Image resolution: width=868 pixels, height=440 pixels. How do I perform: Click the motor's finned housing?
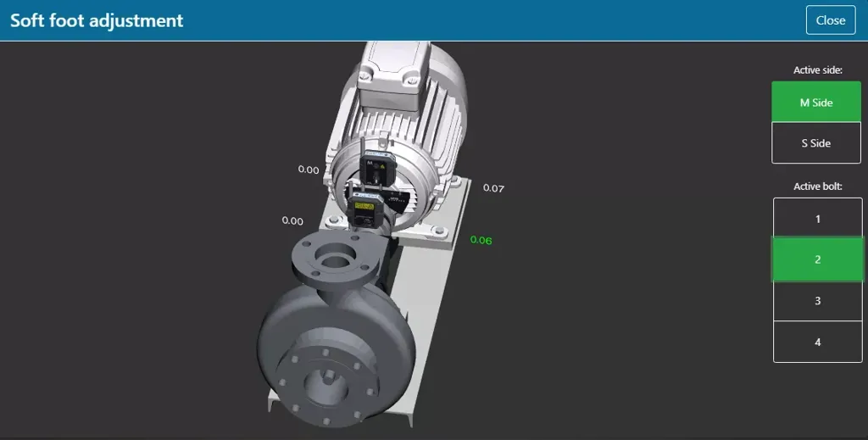coord(445,127)
